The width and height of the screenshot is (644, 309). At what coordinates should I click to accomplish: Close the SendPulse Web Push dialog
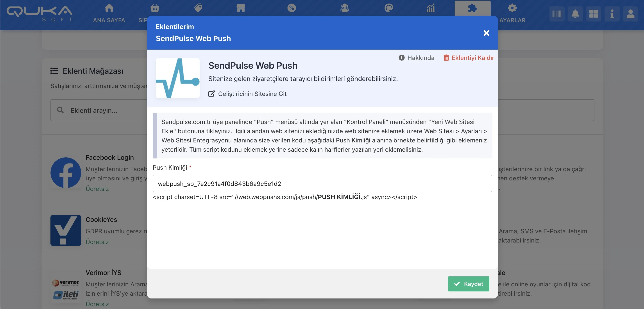[x=486, y=33]
